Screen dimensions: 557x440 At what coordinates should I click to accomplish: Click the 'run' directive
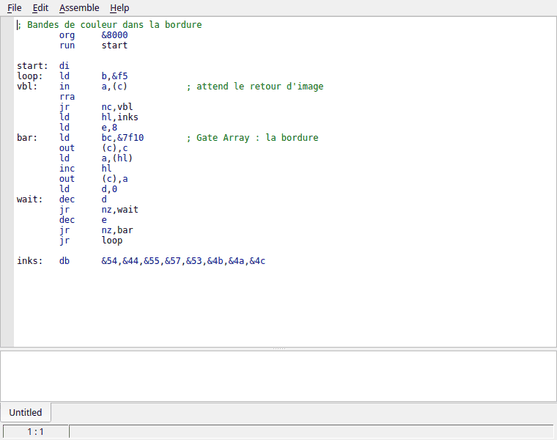[x=67, y=45]
